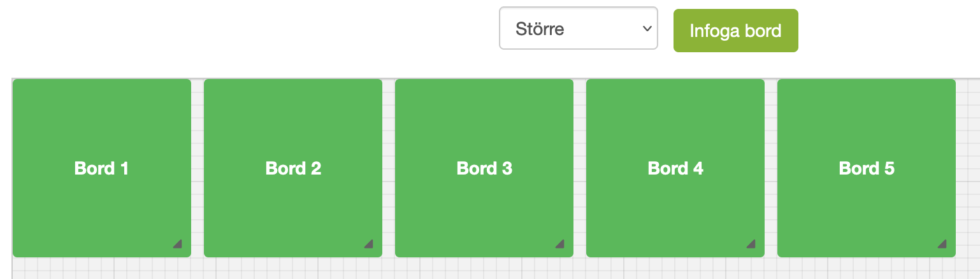980x279 pixels.
Task: Click the Infoga bord button
Action: tap(735, 31)
